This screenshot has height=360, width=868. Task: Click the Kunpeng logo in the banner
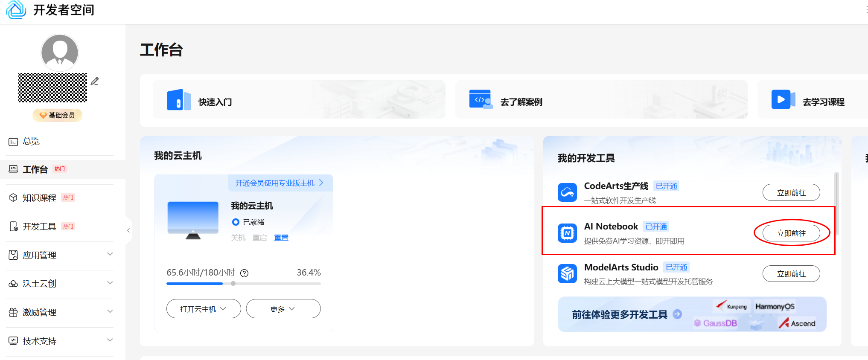pos(731,306)
